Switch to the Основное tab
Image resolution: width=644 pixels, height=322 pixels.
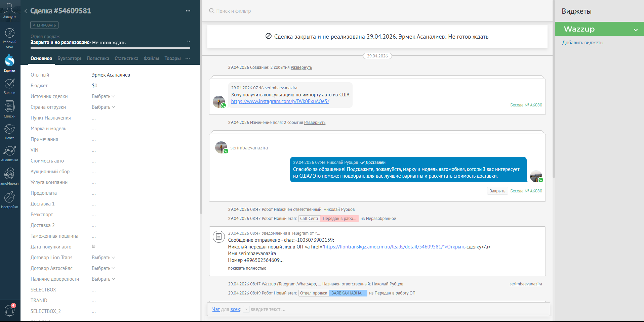[x=41, y=58]
